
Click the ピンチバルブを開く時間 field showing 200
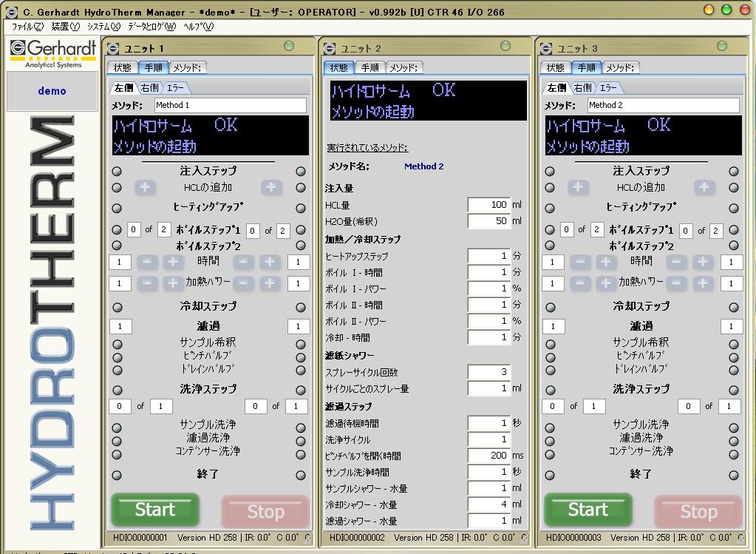point(488,456)
